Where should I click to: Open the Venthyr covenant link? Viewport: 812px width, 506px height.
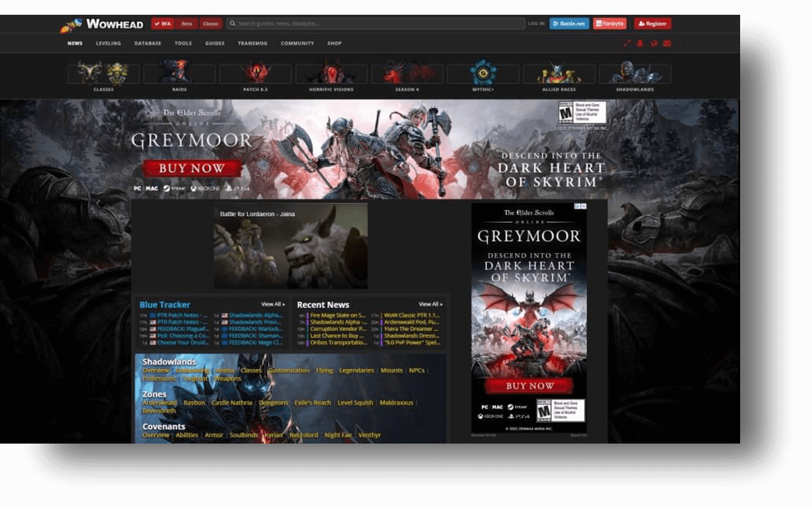click(369, 435)
